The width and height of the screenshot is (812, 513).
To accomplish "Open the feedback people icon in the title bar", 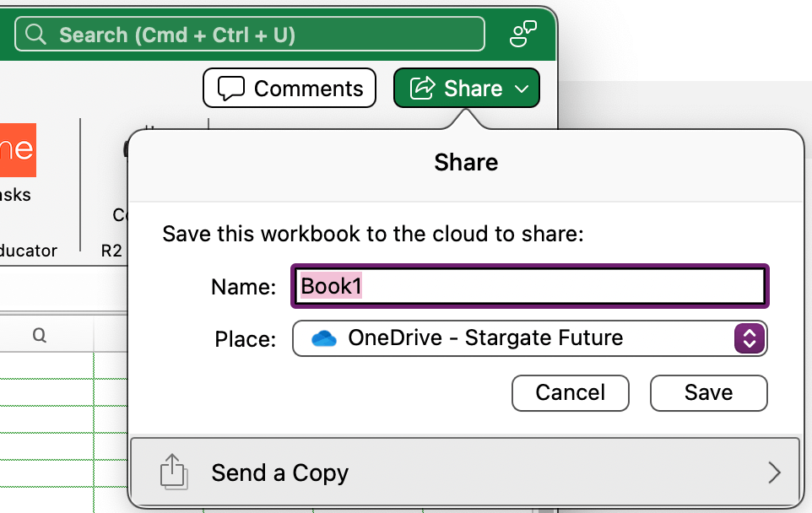I will pyautogui.click(x=523, y=35).
